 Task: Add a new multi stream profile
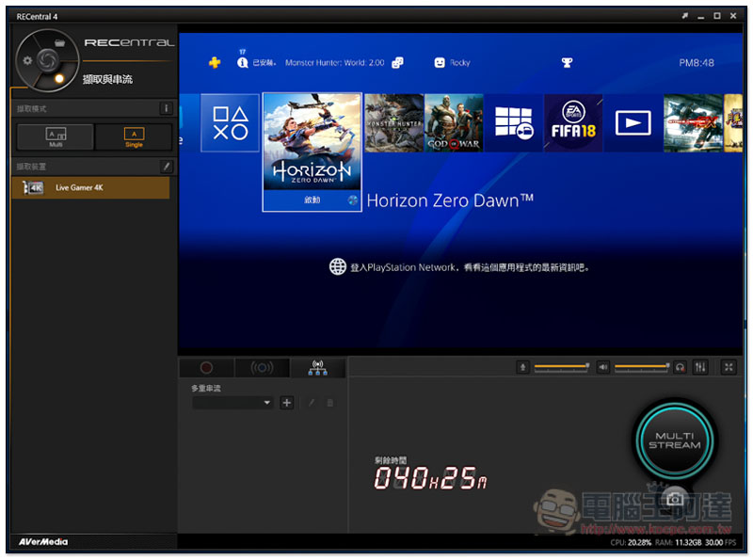click(287, 403)
